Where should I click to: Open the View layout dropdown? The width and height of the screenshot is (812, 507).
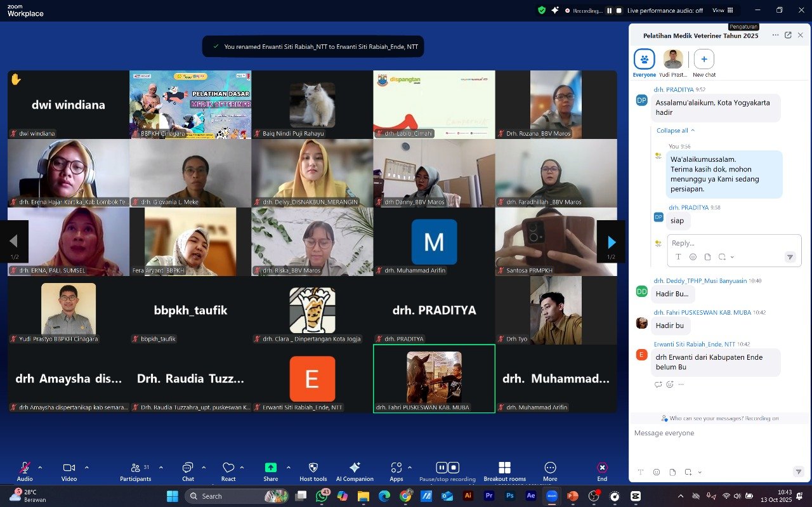pos(722,10)
